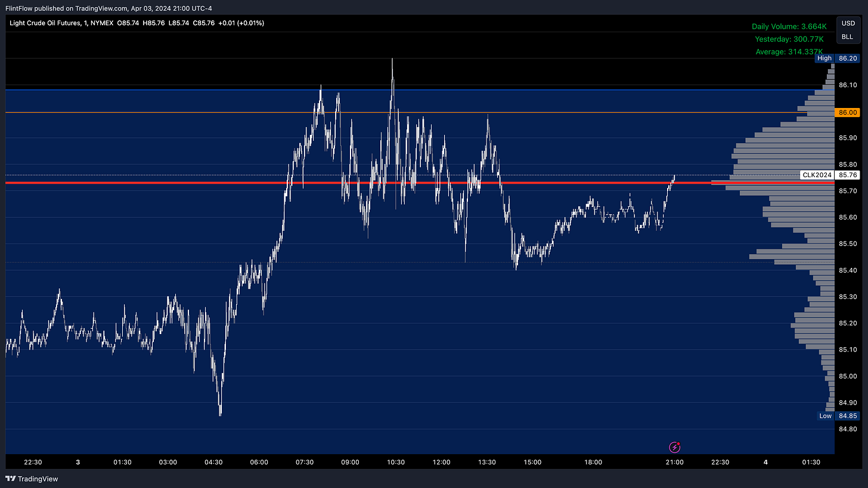
Task: Click the TradingView logo at bottom left
Action: [32, 478]
